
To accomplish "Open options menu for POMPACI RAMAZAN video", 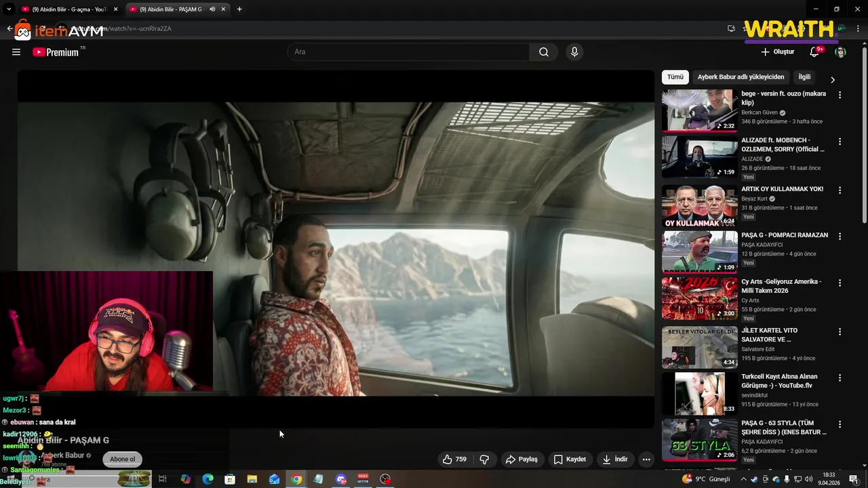I will pyautogui.click(x=840, y=237).
